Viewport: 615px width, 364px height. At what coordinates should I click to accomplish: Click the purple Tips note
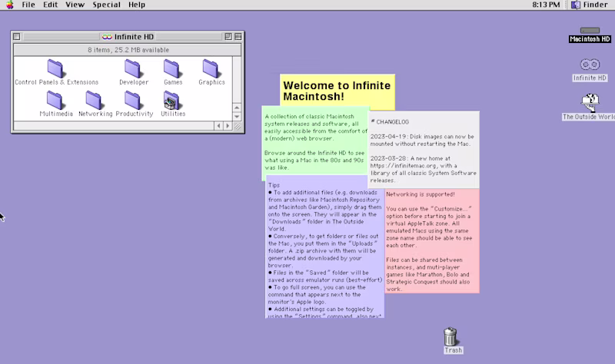pyautogui.click(x=324, y=247)
